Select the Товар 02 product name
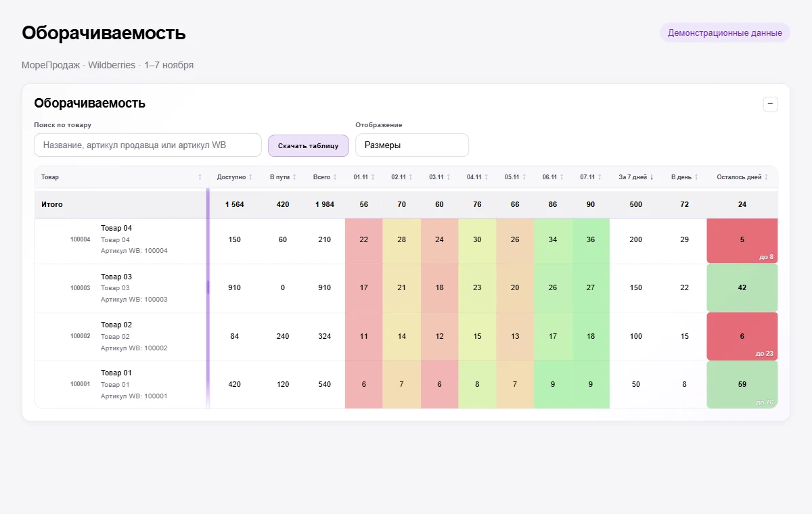812x514 pixels. coord(116,325)
